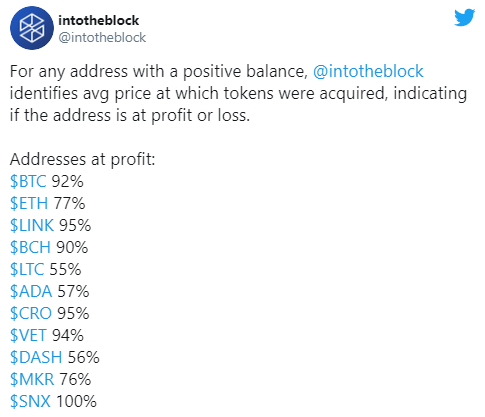Open the $DASH cashtag

coord(36,357)
